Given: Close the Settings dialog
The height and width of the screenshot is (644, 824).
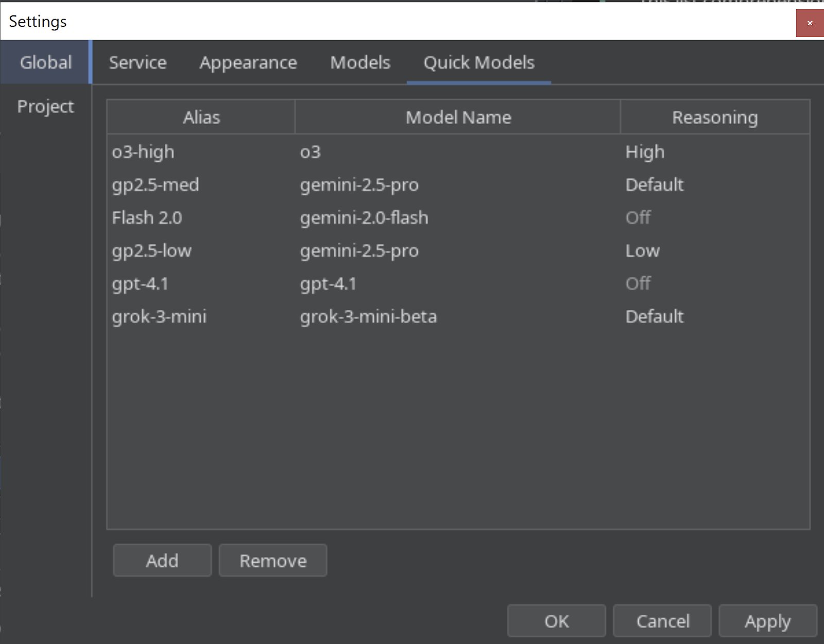Looking at the screenshot, I should click(810, 23).
